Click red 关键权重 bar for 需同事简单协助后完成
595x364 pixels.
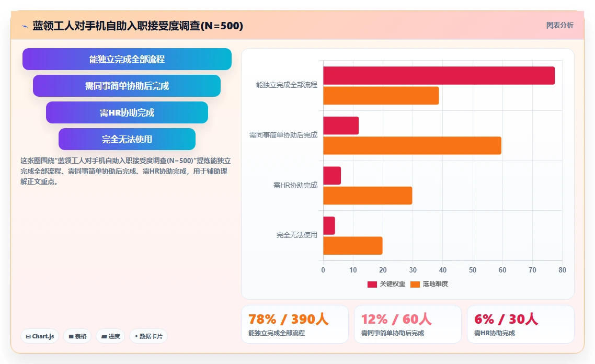pyautogui.click(x=341, y=126)
